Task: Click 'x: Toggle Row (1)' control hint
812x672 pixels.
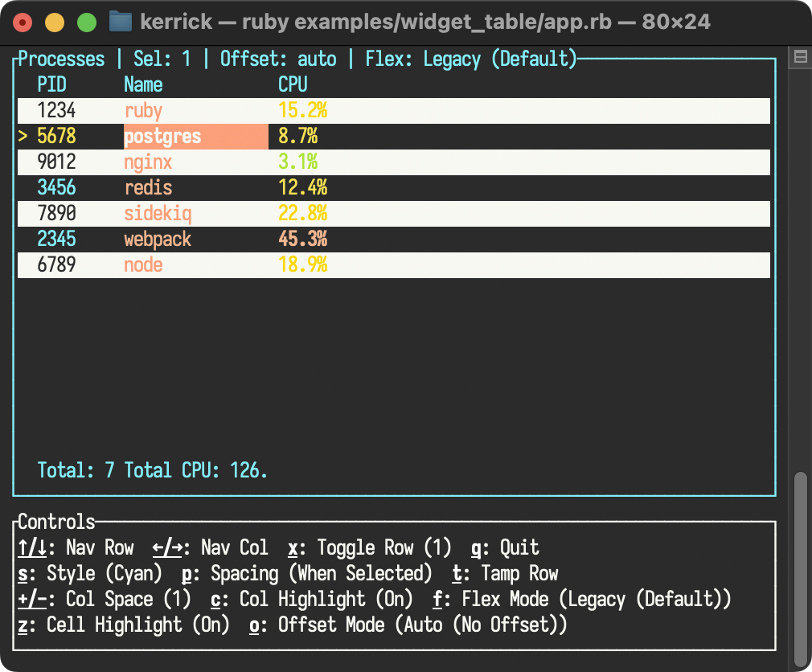Action: [370, 547]
